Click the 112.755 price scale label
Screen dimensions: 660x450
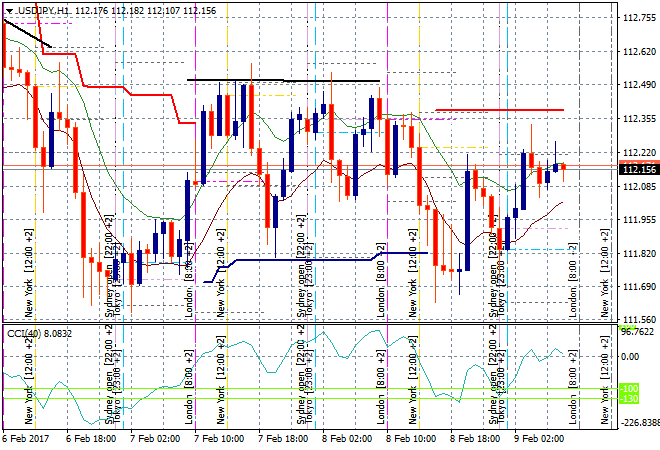[639, 18]
